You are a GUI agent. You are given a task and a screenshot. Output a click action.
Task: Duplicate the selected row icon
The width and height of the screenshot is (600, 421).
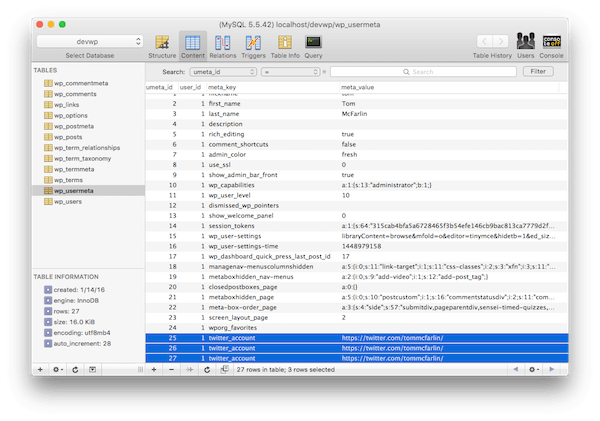[x=225, y=369]
